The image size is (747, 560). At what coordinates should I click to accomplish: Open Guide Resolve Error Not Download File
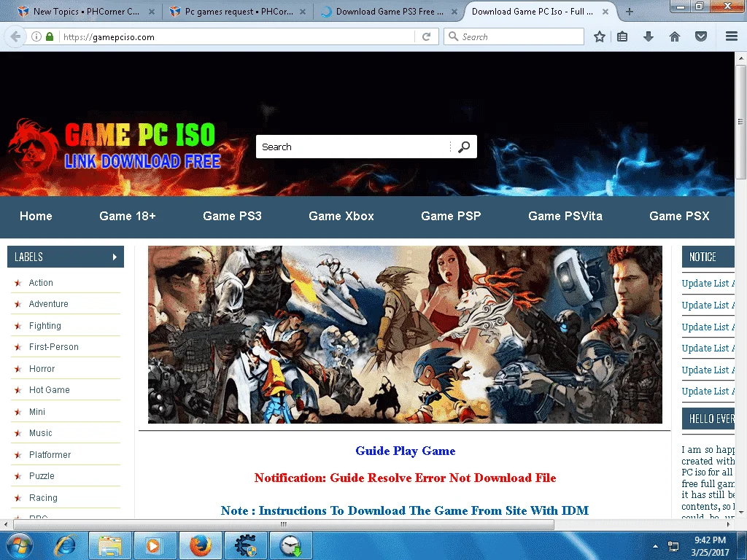click(405, 478)
